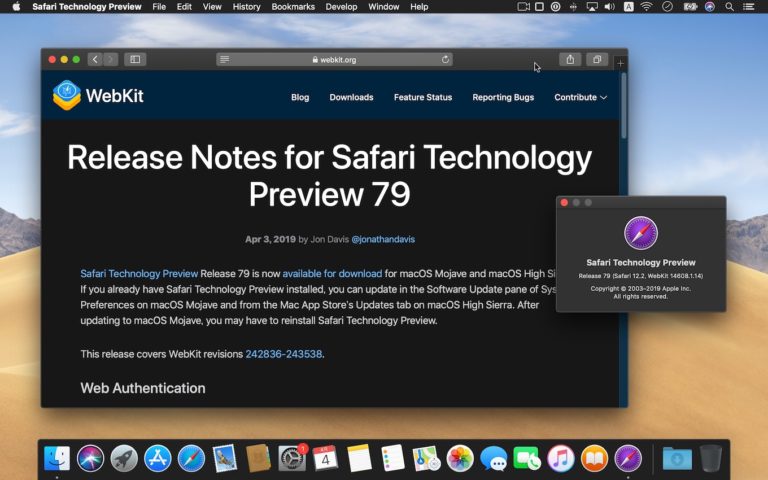The image size is (768, 480).
Task: Click the Downloads navigation link
Action: (x=351, y=97)
